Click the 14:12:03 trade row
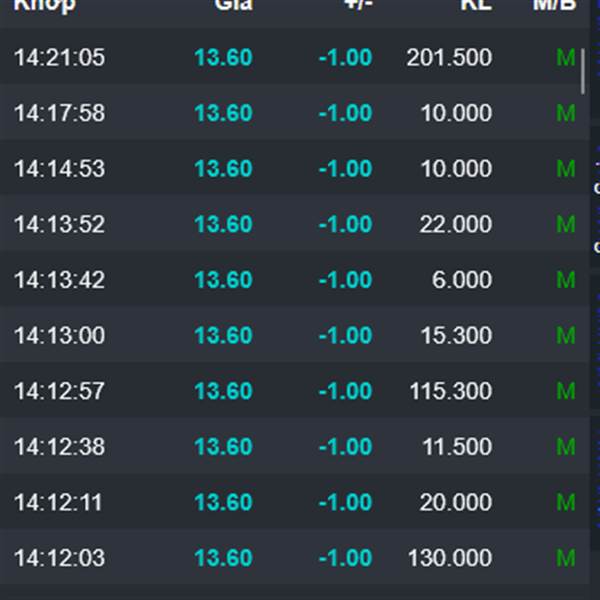 click(x=295, y=558)
